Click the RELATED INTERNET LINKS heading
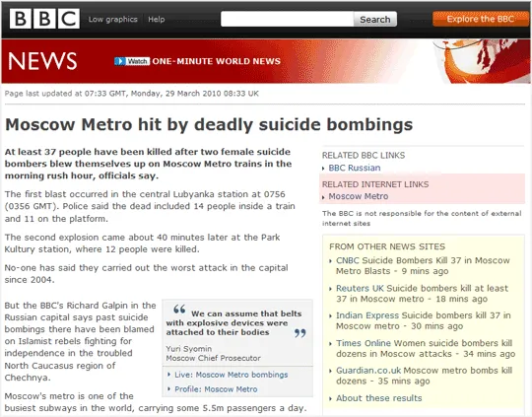This screenshot has height=417, width=532. (375, 184)
